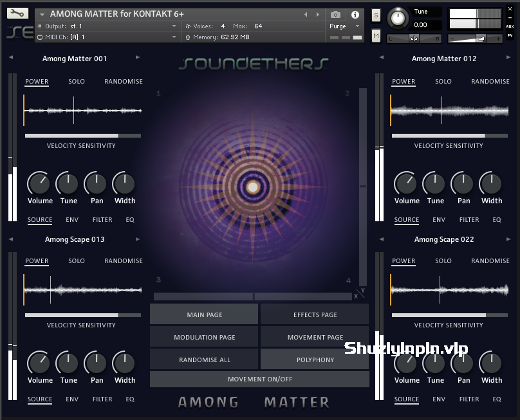The width and height of the screenshot is (520, 420).
Task: Randomise the Among Scape 013 layer
Action: [124, 261]
